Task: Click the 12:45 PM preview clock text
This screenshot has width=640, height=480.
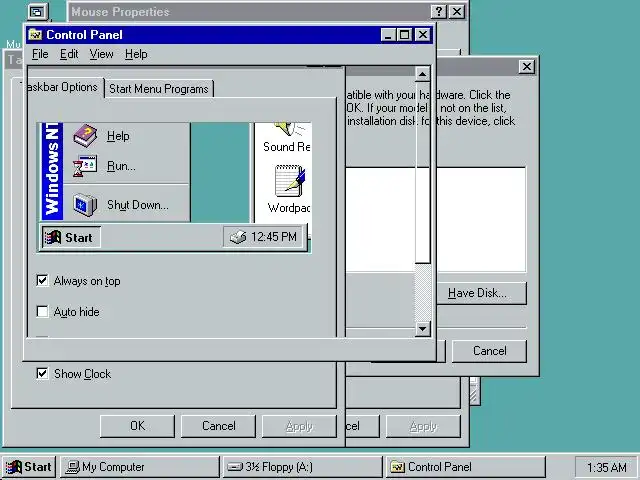Action: (273, 237)
